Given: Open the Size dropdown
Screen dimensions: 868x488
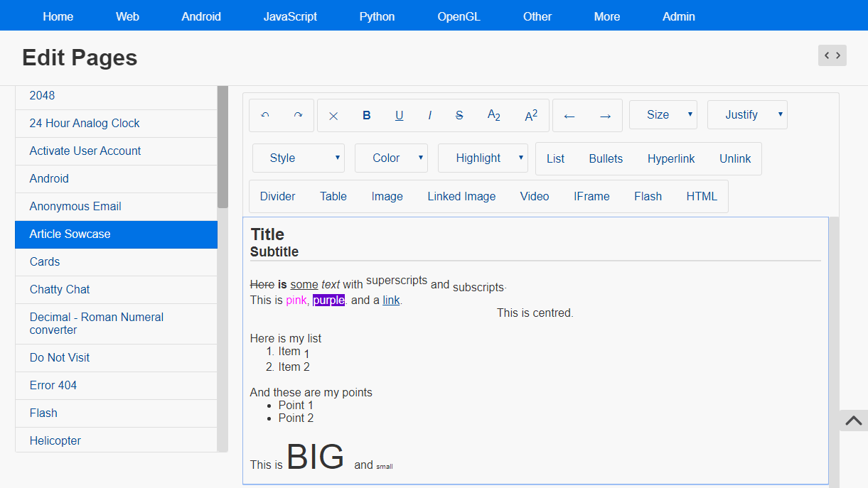Looking at the screenshot, I should tap(663, 115).
